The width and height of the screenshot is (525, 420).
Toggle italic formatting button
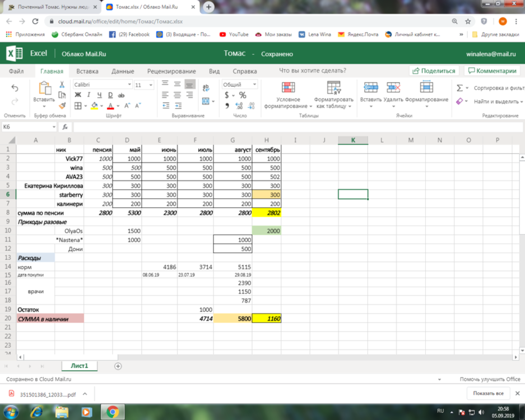tap(89, 95)
